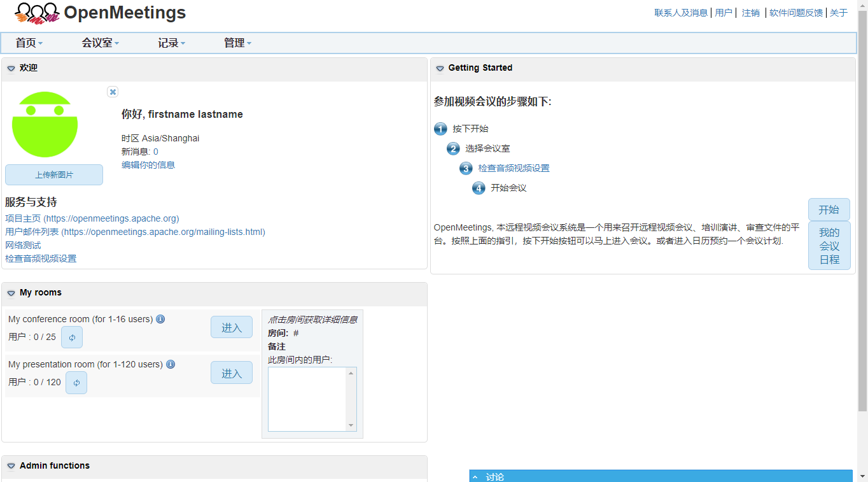Refresh user count for My presentation room
The height and width of the screenshot is (482, 868).
click(x=76, y=383)
